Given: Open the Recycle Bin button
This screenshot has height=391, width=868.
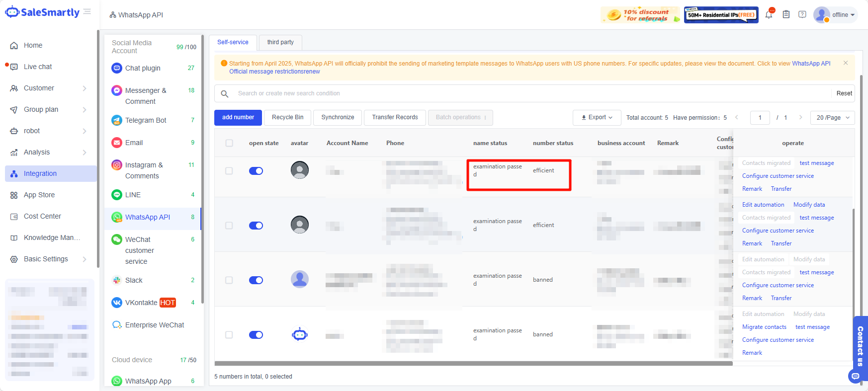Looking at the screenshot, I should [287, 118].
